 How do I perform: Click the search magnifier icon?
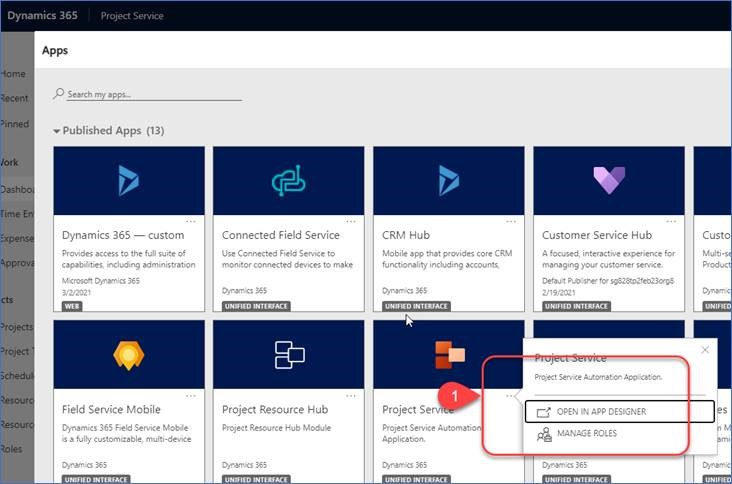pyautogui.click(x=59, y=94)
